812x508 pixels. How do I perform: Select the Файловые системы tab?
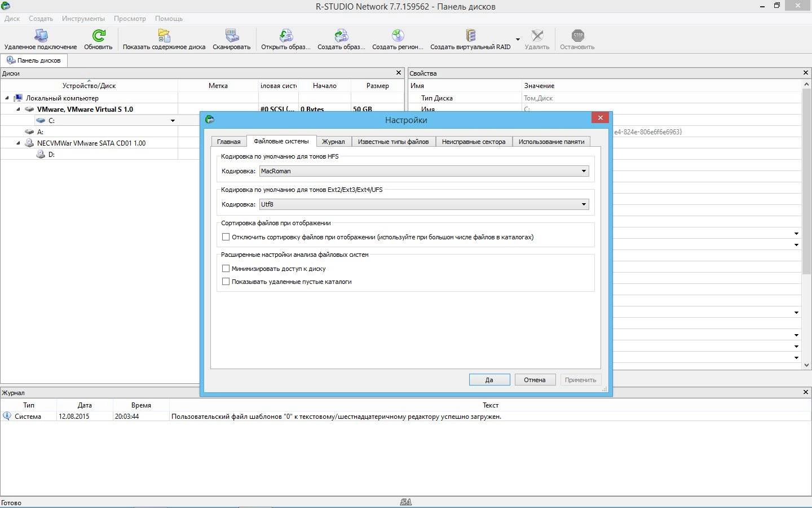(x=281, y=141)
